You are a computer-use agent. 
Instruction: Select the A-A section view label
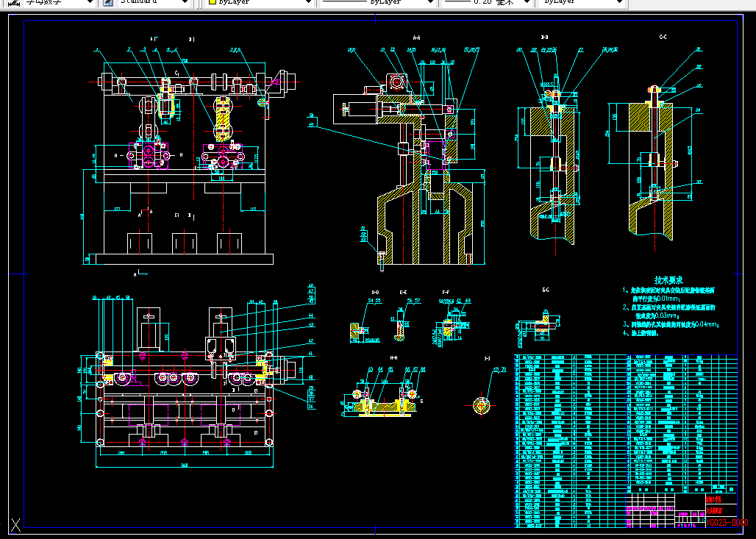(416, 37)
